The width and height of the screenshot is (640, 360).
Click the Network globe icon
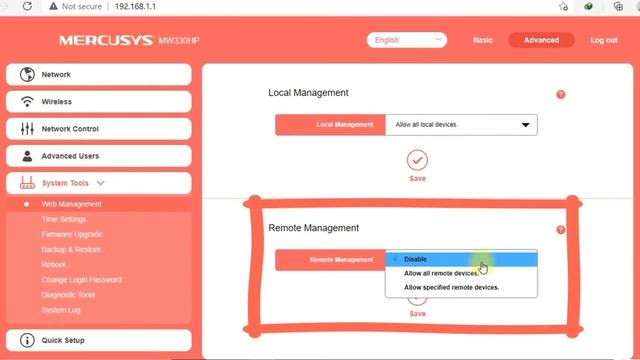(27, 75)
